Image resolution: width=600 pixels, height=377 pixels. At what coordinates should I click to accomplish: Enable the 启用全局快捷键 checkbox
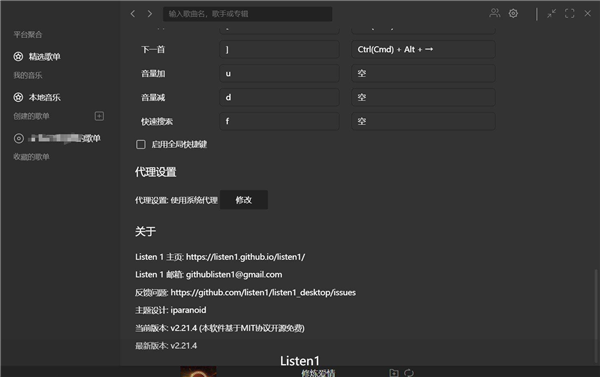pyautogui.click(x=141, y=144)
